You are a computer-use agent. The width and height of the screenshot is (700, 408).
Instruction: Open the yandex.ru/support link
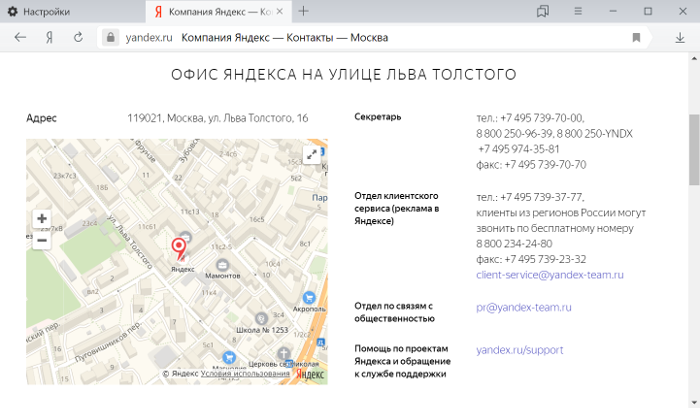click(x=520, y=350)
